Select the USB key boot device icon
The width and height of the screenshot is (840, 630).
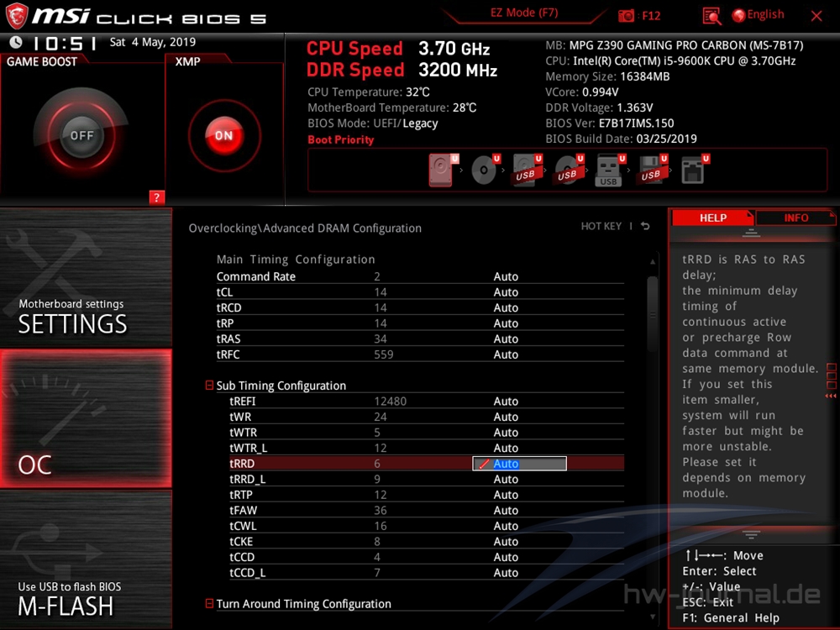pos(609,171)
